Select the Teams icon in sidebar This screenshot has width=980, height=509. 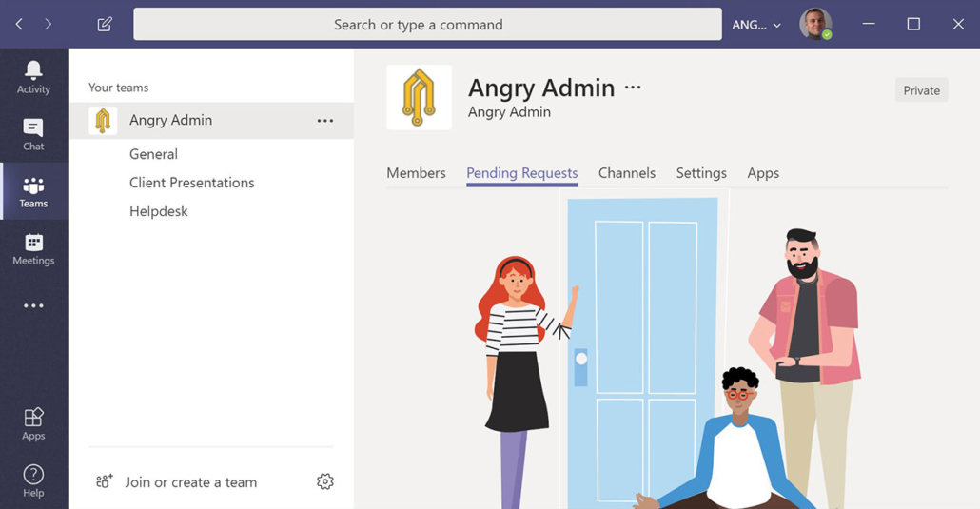click(x=33, y=186)
